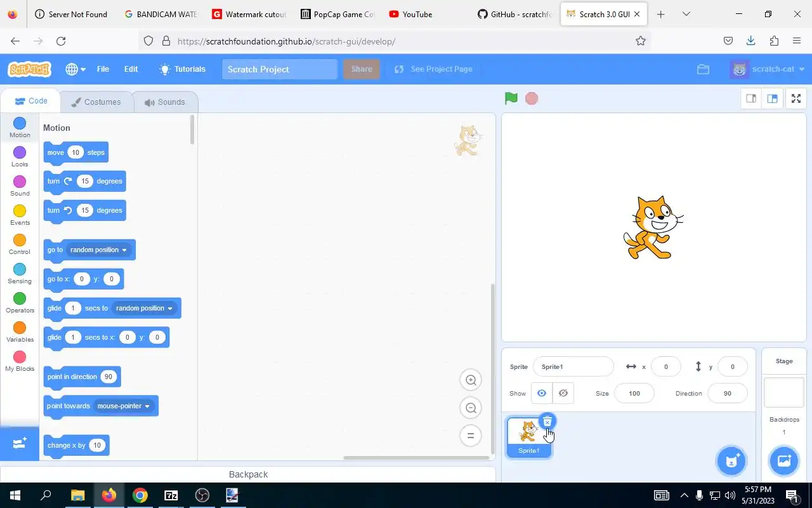Enter full screen stage mode
Viewport: 812px width, 508px height.
[796, 98]
